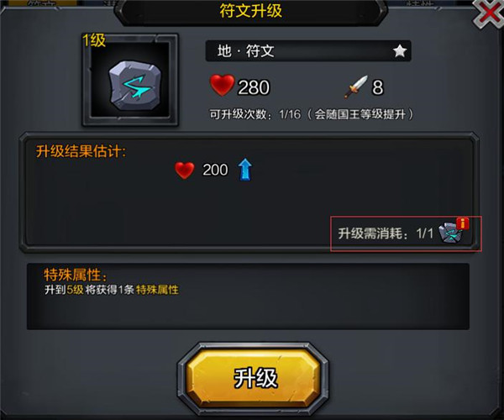The width and height of the screenshot is (504, 420).
Task: Click the 特殊属性 heading
Action: coord(76,275)
